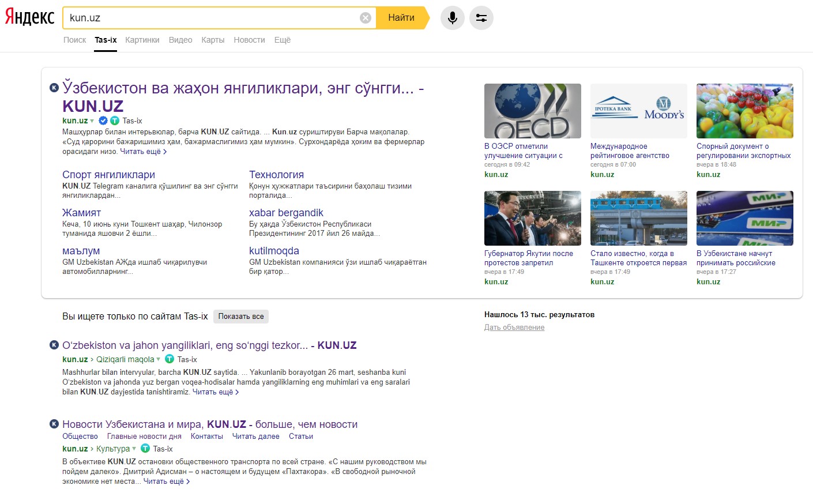
Task: Open the маълум sitelink
Action: [x=81, y=251]
